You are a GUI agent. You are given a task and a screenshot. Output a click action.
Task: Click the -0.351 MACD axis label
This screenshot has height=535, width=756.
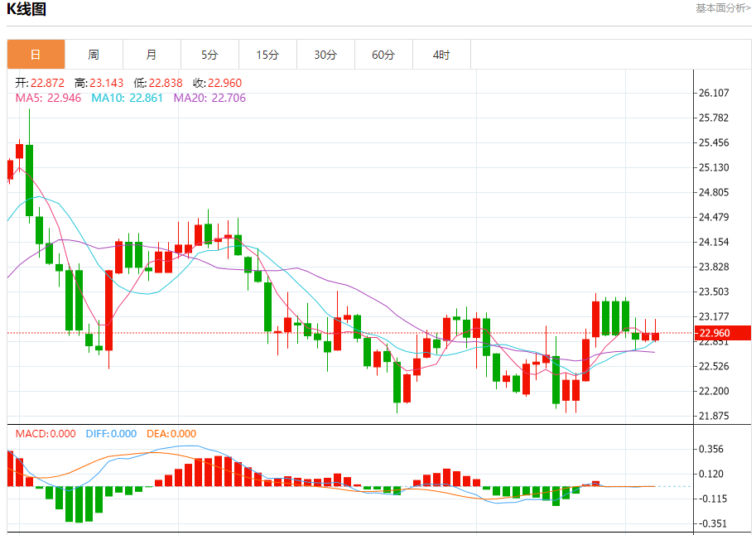click(x=711, y=523)
